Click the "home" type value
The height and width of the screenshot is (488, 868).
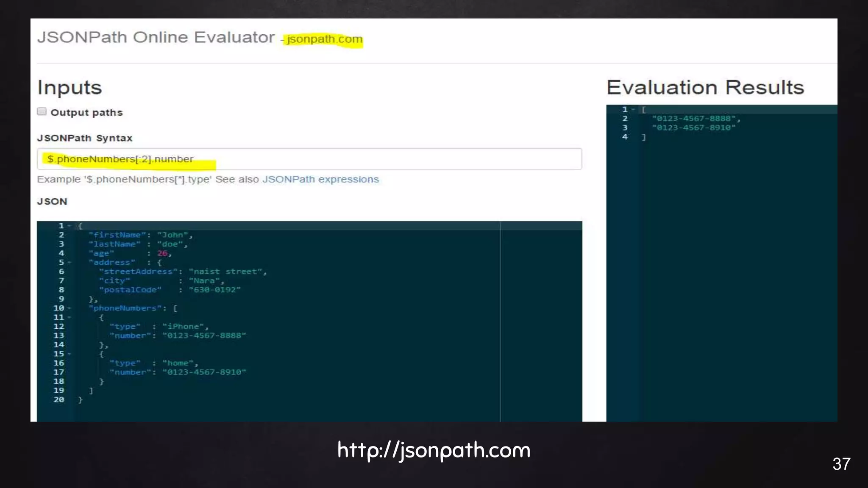tap(178, 363)
